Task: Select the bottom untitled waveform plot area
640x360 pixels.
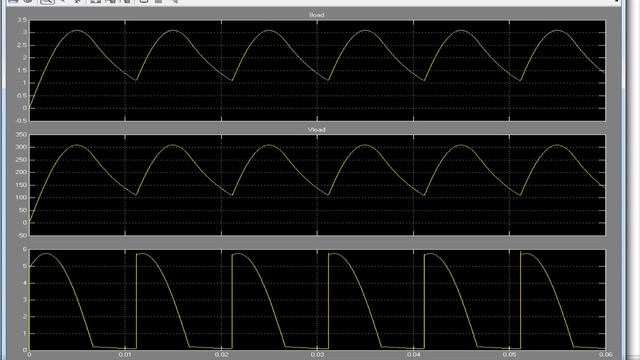Action: pos(317,300)
